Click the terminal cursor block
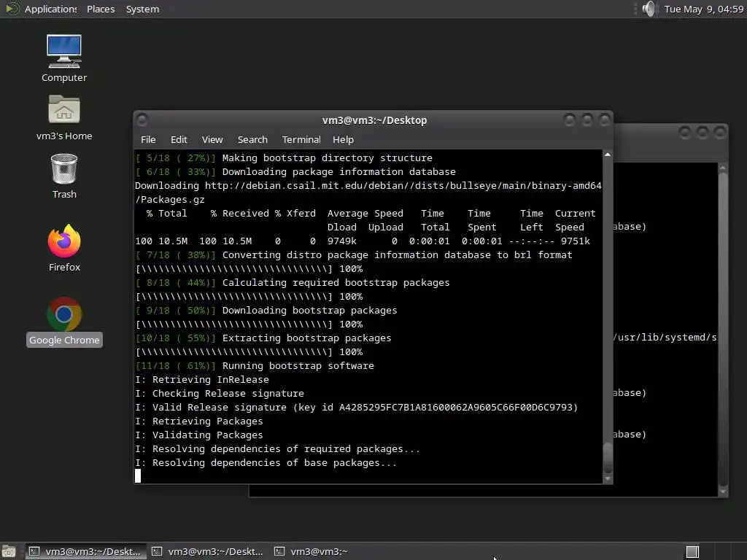The width and height of the screenshot is (747, 560). (x=138, y=475)
